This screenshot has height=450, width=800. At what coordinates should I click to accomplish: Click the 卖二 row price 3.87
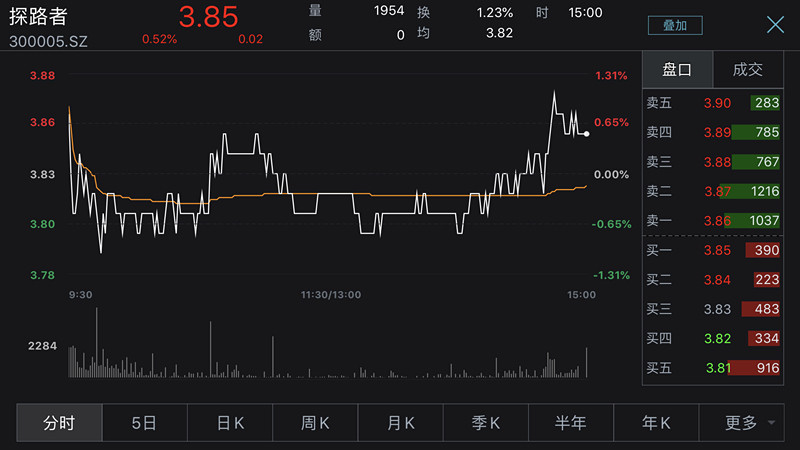717,191
